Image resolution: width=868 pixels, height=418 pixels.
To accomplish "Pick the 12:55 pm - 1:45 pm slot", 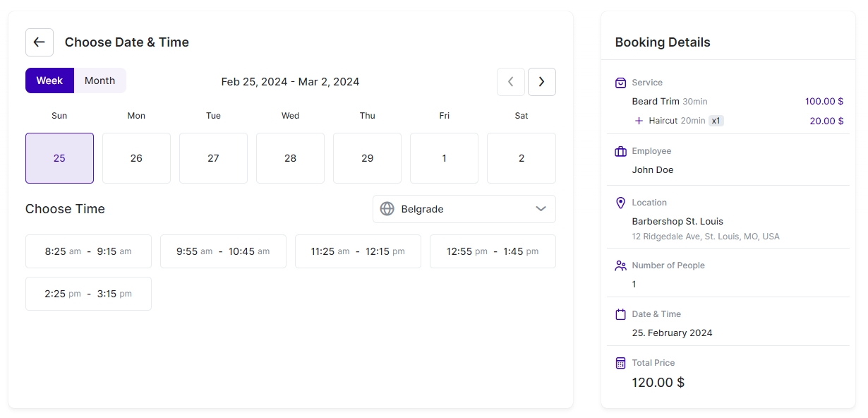I will click(x=493, y=251).
